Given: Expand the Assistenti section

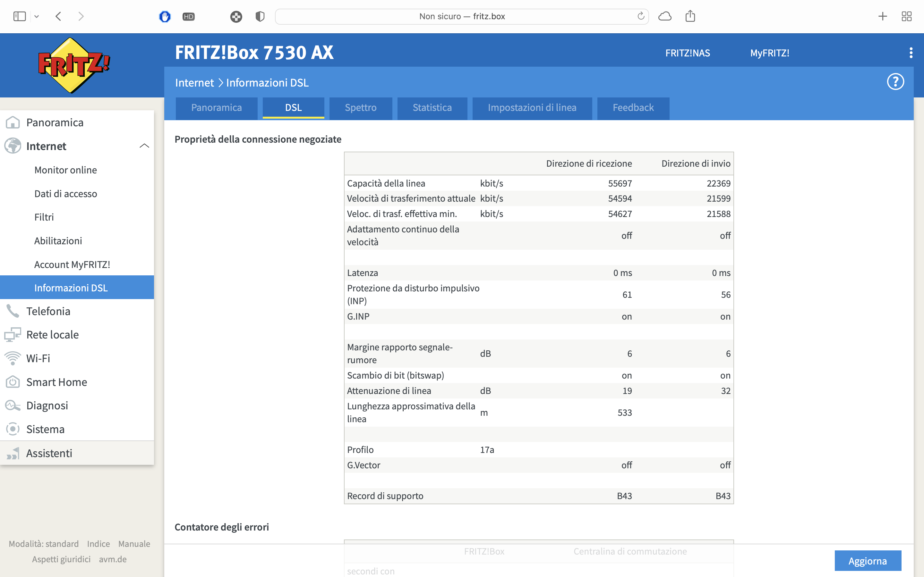Looking at the screenshot, I should 49,453.
